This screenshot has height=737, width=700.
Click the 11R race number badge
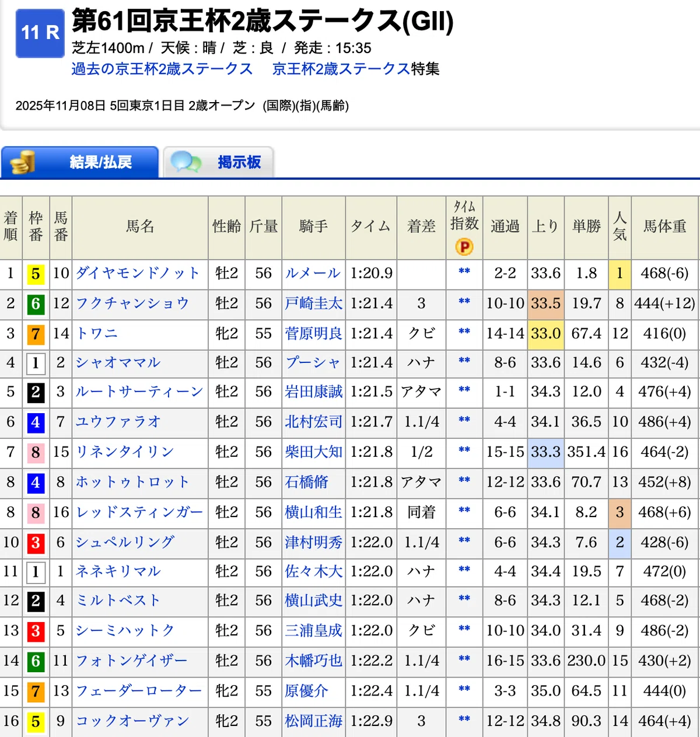click(40, 33)
